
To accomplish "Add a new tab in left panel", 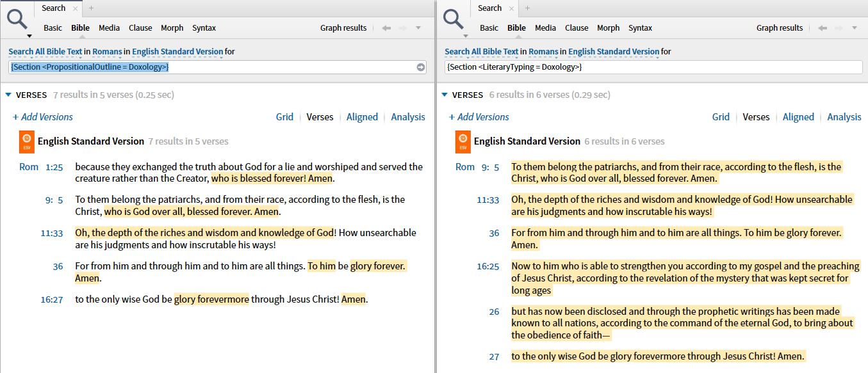I will (91, 8).
